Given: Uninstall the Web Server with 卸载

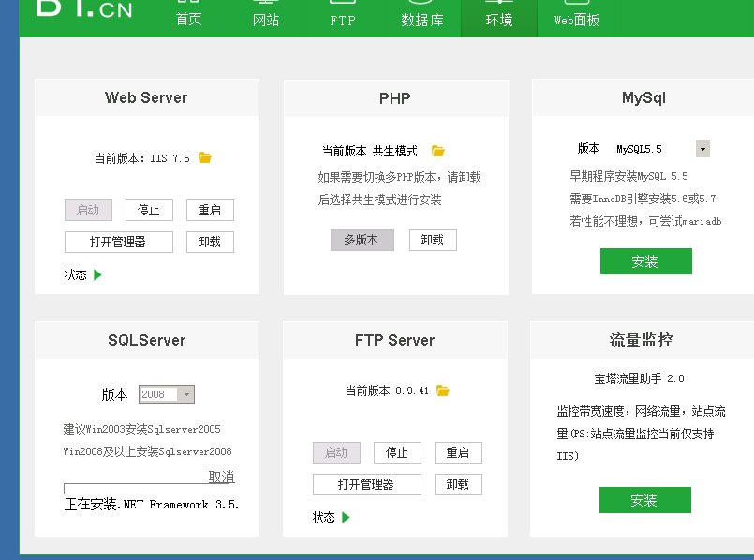Looking at the screenshot, I should pos(210,242).
